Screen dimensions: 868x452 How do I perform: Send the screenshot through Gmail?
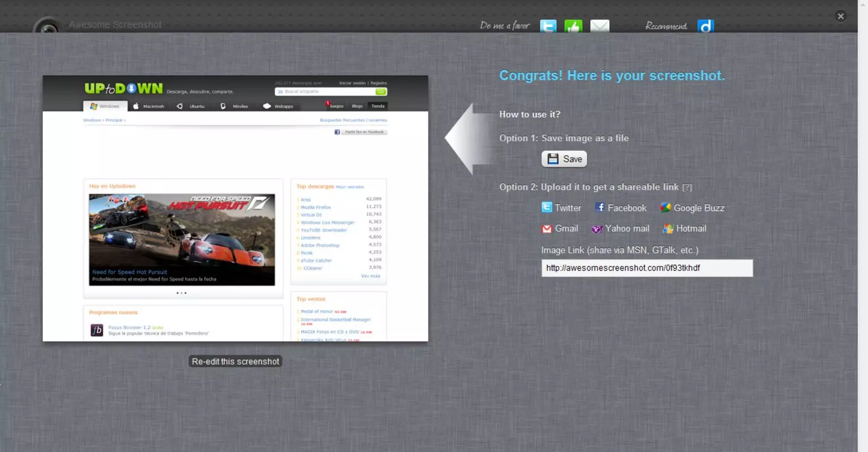[x=559, y=228]
